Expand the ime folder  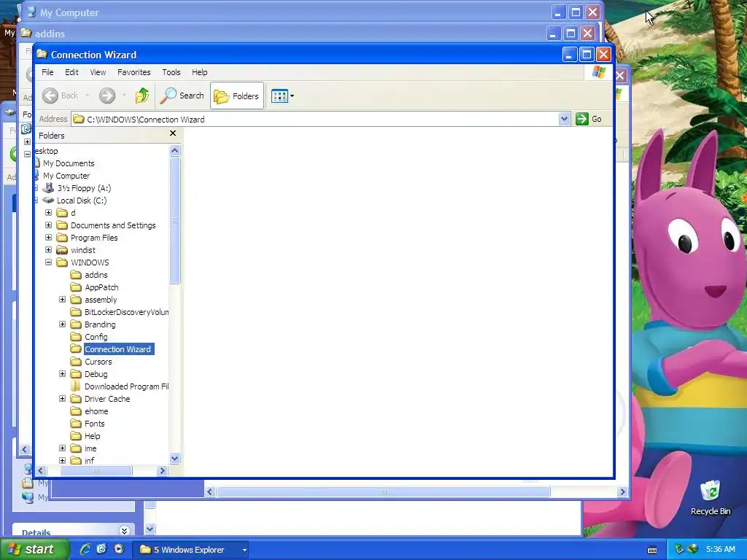tap(63, 448)
